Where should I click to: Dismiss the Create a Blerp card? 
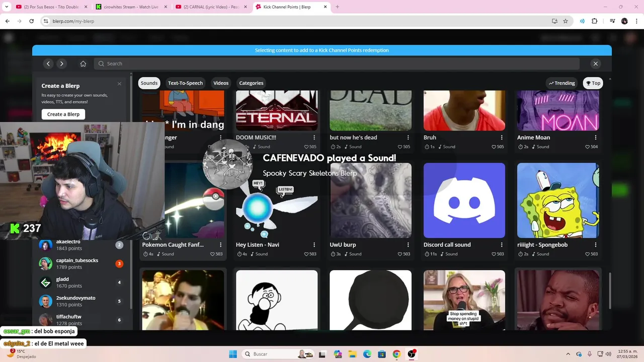click(x=119, y=83)
